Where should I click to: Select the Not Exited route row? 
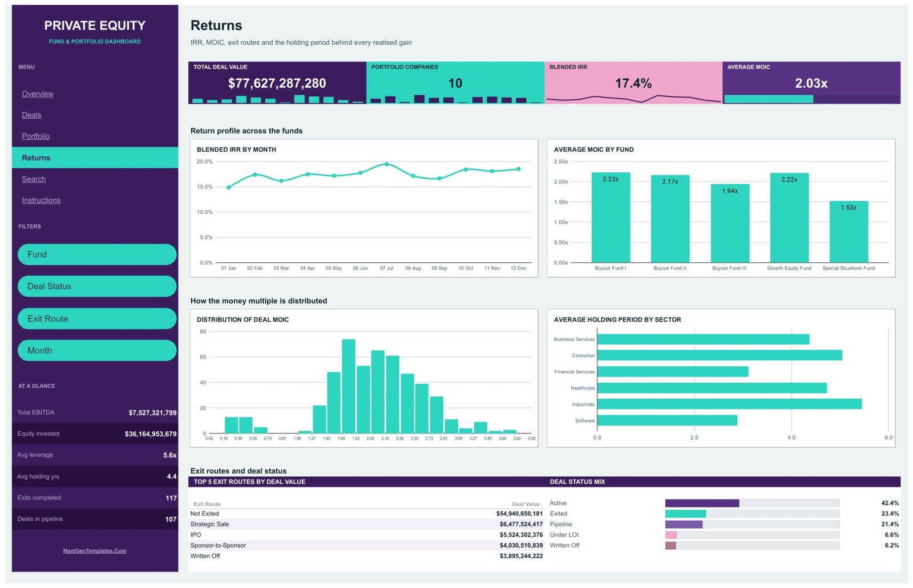[x=366, y=514]
